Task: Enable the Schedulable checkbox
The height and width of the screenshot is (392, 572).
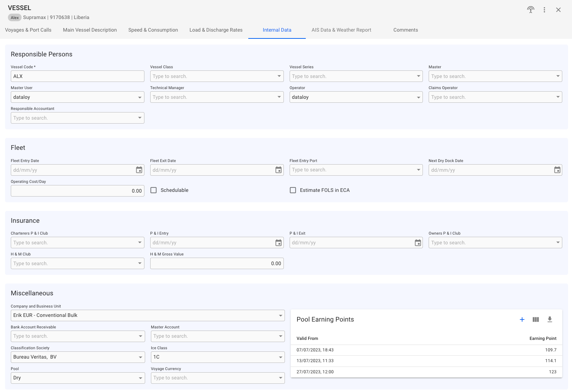Action: (154, 190)
